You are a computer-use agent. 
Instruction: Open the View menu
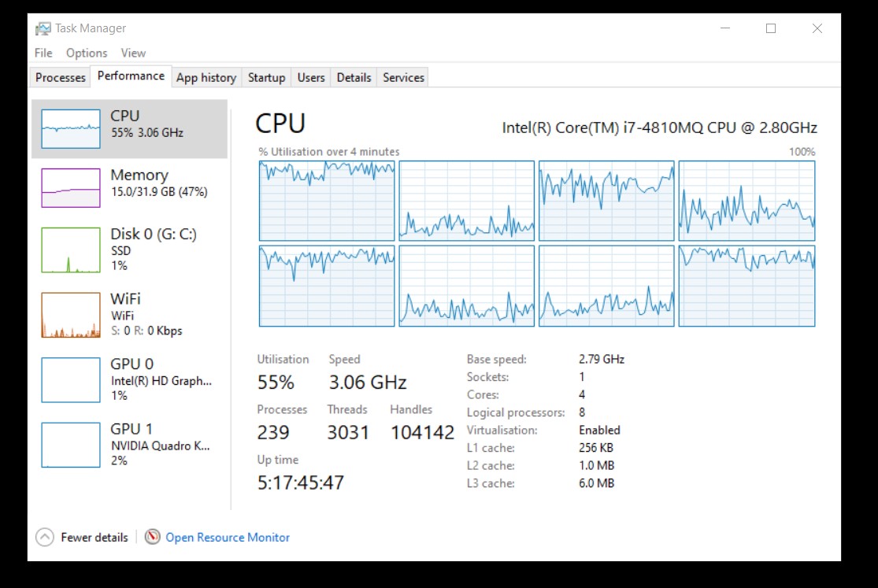[133, 53]
